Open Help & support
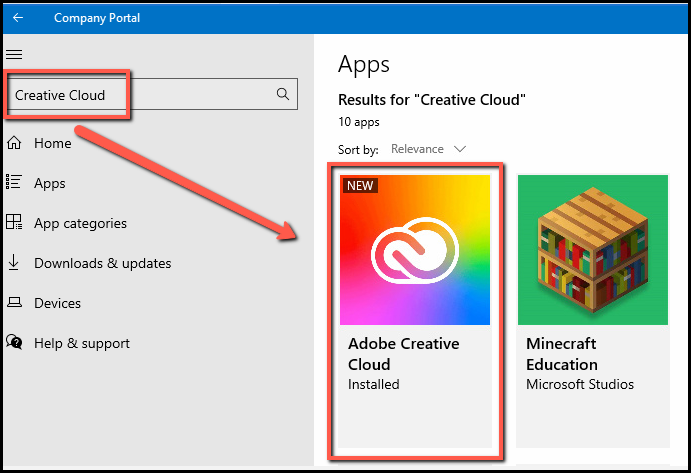 pyautogui.click(x=82, y=343)
